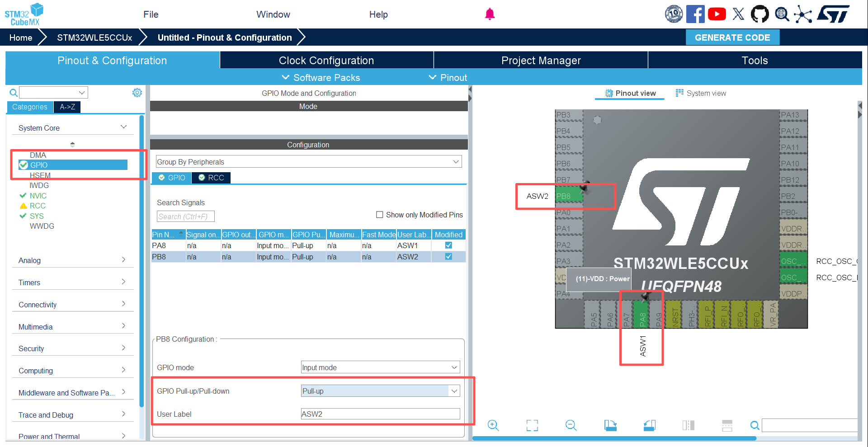868x447 pixels.
Task: Click the Search Signals input field
Action: [x=185, y=216]
